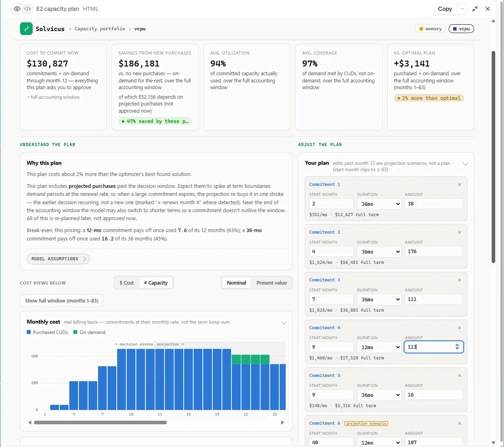Switch view to # Capacity
This screenshot has height=447, width=504.
tap(156, 283)
